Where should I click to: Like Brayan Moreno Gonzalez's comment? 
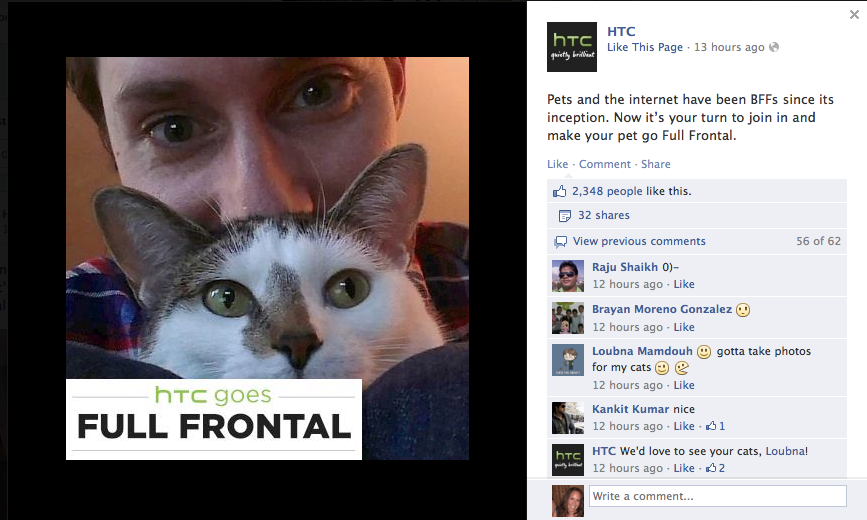coord(684,327)
